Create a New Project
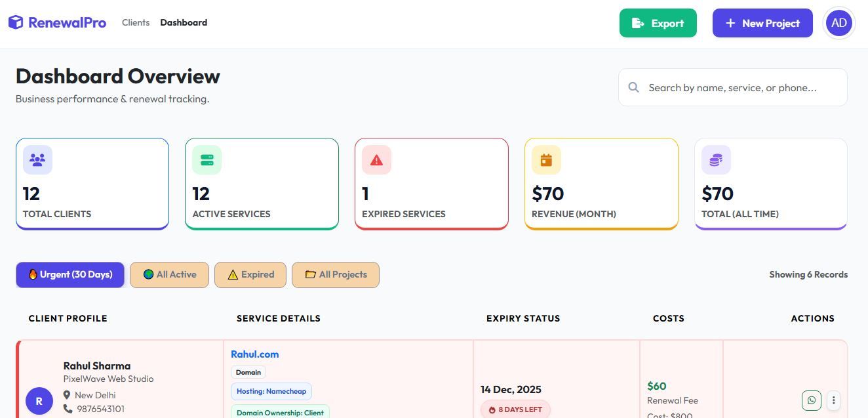 [x=762, y=23]
